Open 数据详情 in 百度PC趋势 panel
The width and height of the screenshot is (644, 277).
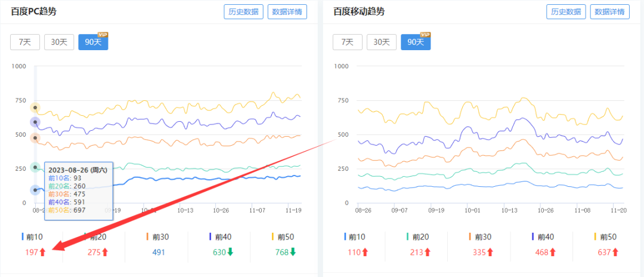(287, 12)
